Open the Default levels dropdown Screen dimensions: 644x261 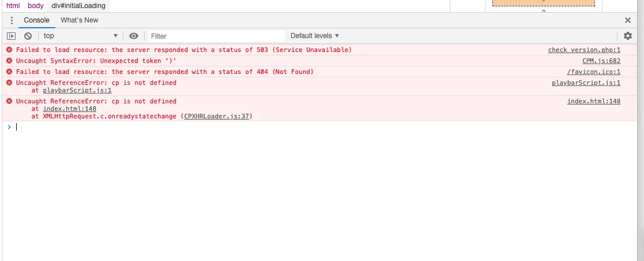pyautogui.click(x=315, y=36)
